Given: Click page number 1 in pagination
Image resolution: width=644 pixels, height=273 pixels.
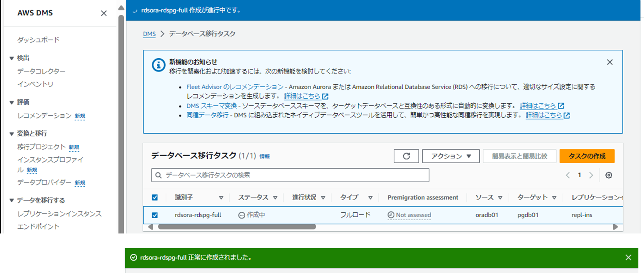Looking at the screenshot, I should pyautogui.click(x=579, y=175).
